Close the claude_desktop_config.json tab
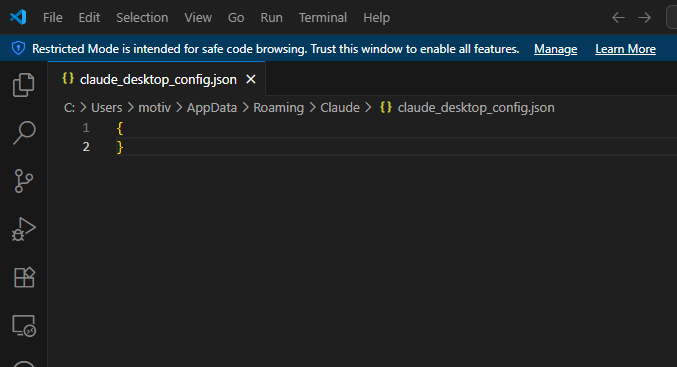 (251, 79)
